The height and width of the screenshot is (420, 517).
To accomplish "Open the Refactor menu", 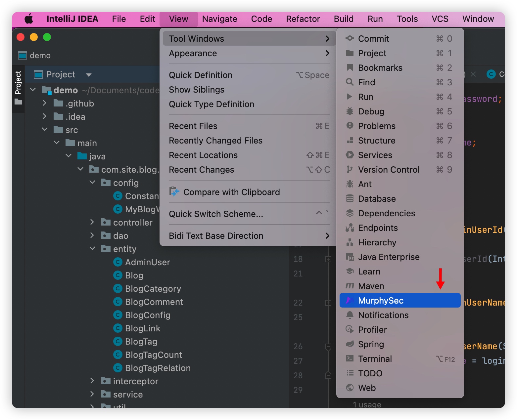I will pos(303,19).
